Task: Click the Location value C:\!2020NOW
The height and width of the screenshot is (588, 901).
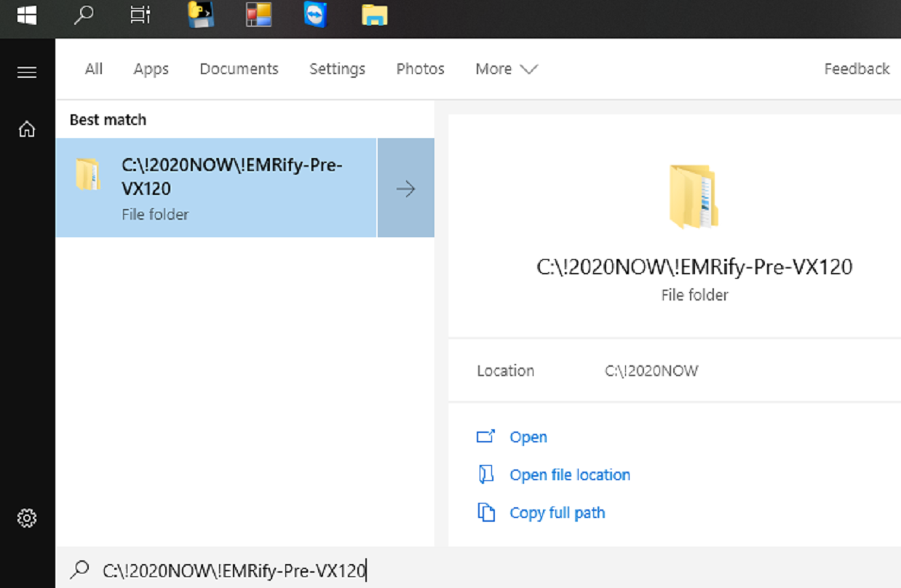Action: 651,371
